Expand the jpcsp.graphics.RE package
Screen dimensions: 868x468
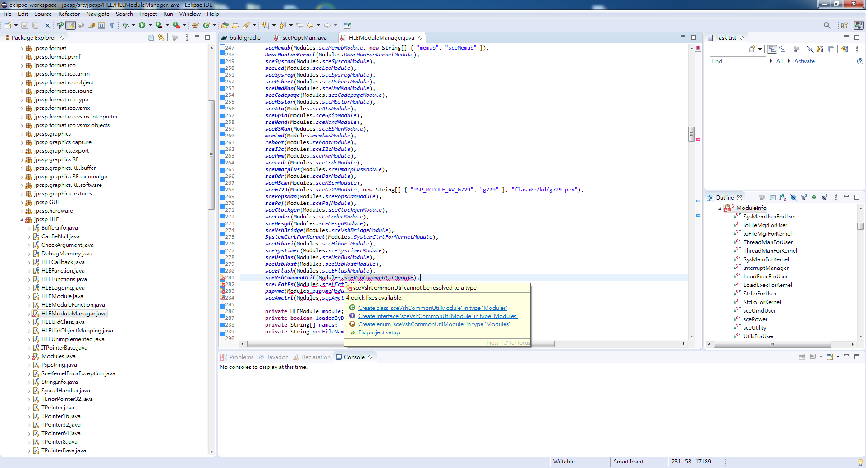(x=22, y=160)
